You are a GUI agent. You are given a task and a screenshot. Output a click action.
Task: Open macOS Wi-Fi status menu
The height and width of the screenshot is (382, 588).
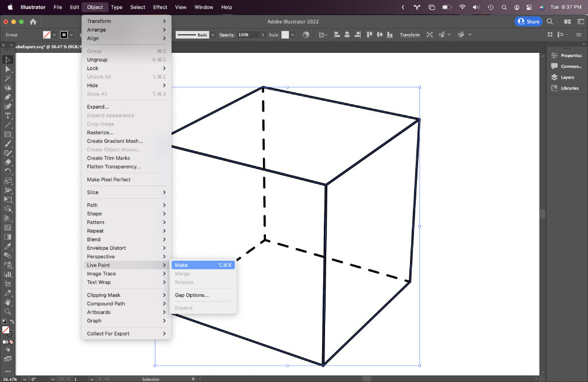coord(462,7)
